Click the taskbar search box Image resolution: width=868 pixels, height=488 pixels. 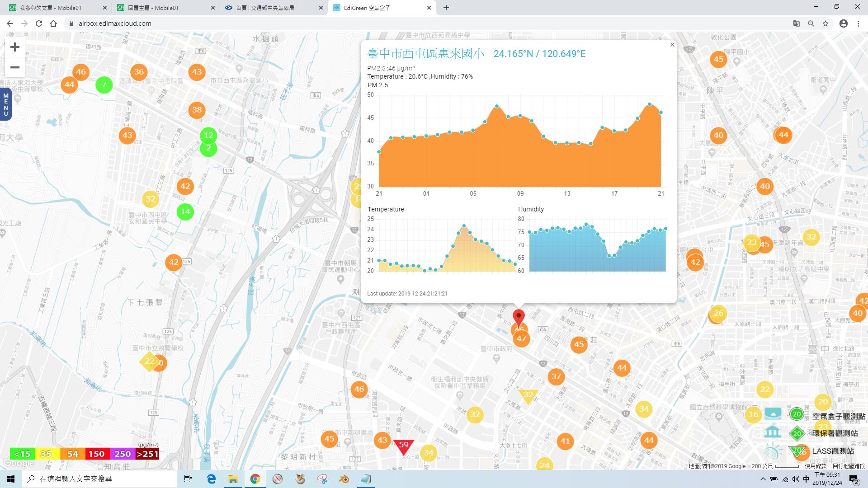[x=99, y=479]
